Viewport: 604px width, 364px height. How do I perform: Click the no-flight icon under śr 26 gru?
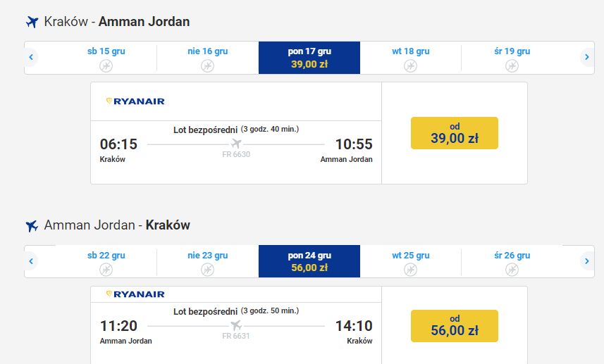pyautogui.click(x=512, y=270)
